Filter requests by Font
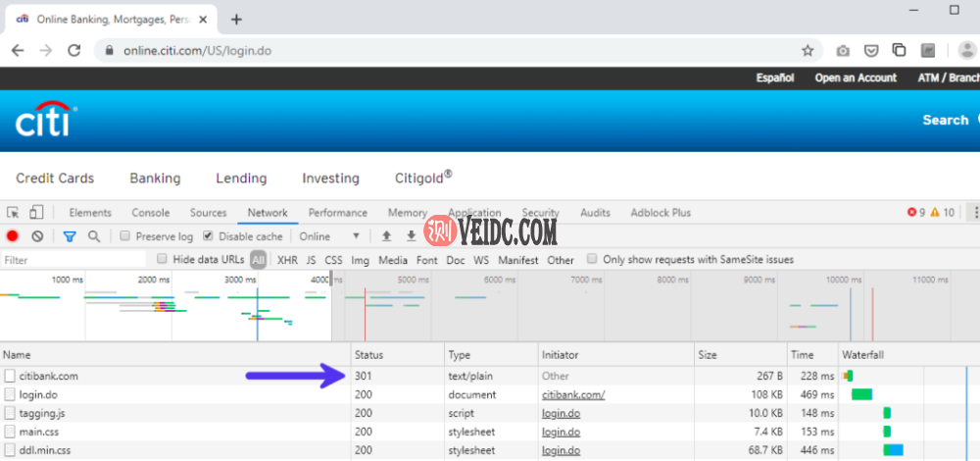Image resolution: width=980 pixels, height=461 pixels. pyautogui.click(x=427, y=260)
